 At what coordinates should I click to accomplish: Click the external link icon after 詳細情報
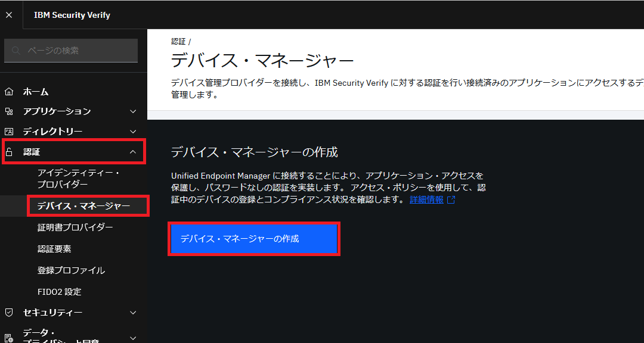451,200
